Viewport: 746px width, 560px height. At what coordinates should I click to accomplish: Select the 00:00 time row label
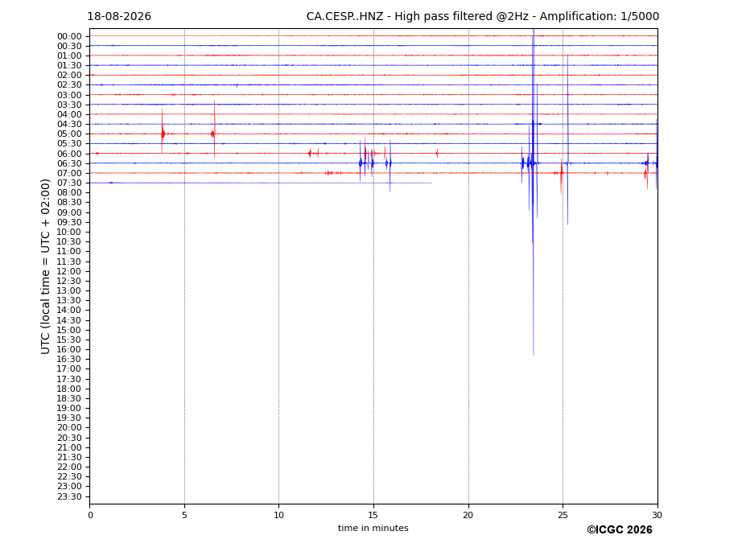click(x=69, y=37)
